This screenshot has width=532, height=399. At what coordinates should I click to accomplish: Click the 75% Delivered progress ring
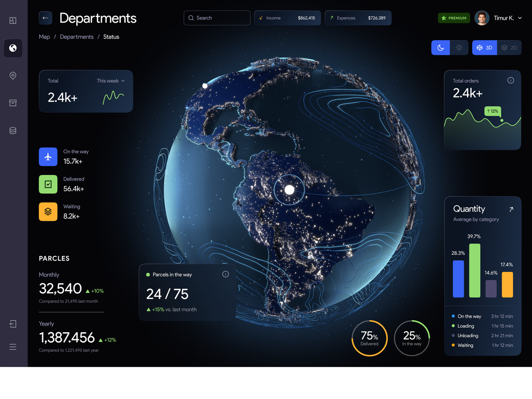[x=369, y=338]
